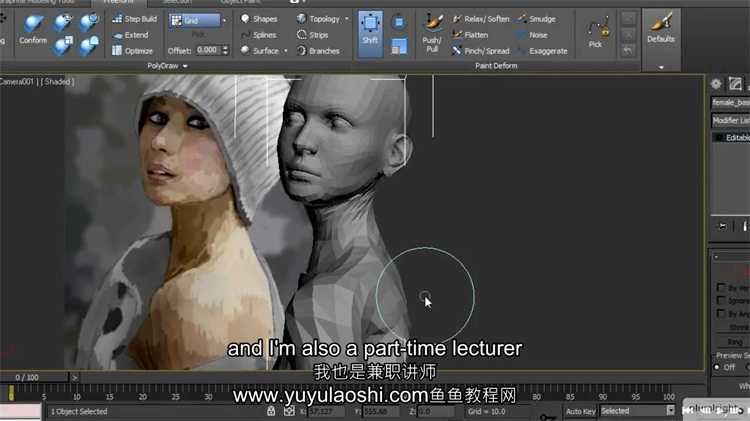The image size is (750, 421).
Task: Open the Graphite Modeling Tools tab
Action: coord(38,2)
